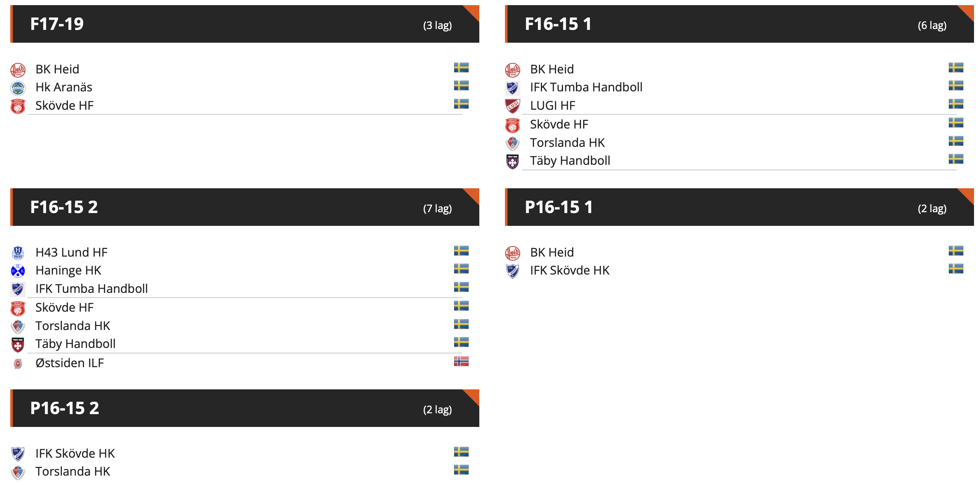
Task: Click the Haninge HK blue cross logo
Action: point(18,271)
